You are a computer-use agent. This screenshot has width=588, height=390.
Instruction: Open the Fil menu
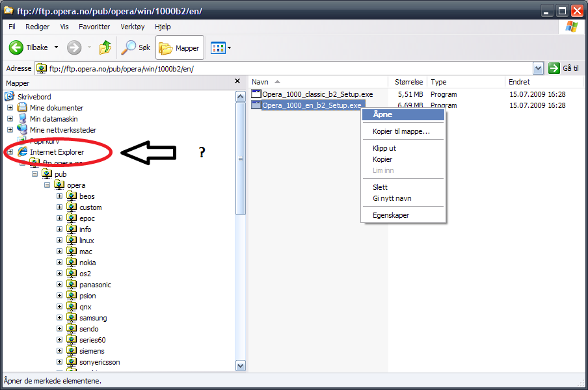tap(12, 27)
